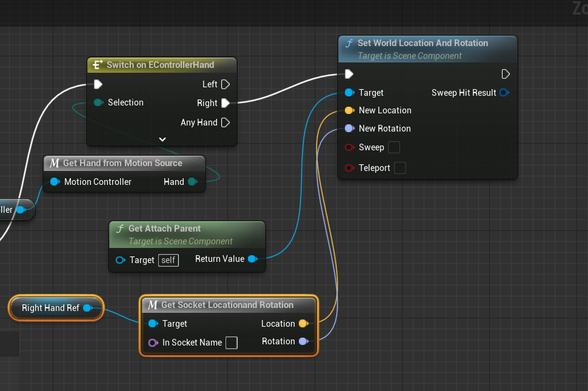The width and height of the screenshot is (588, 391).
Task: Click Get Attach Parent Return Value pin
Action: pos(252,259)
